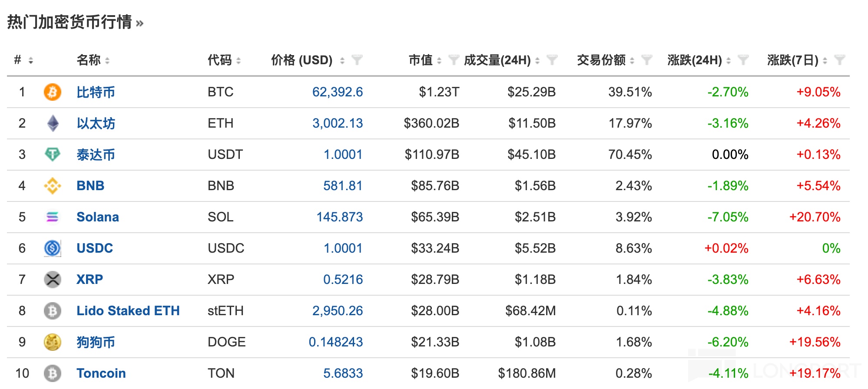
Task: Open 热门加密货币行情 section heading link
Action: click(70, 22)
